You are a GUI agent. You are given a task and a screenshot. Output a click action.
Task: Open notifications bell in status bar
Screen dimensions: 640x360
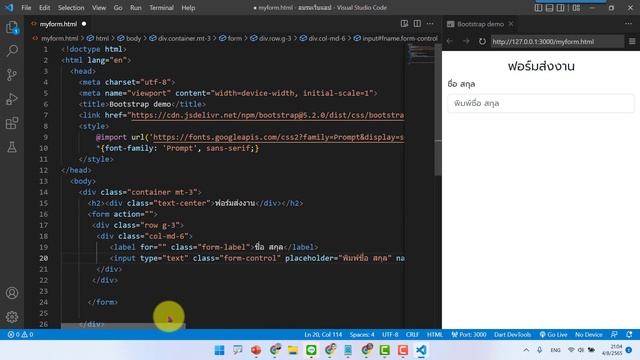click(x=629, y=335)
